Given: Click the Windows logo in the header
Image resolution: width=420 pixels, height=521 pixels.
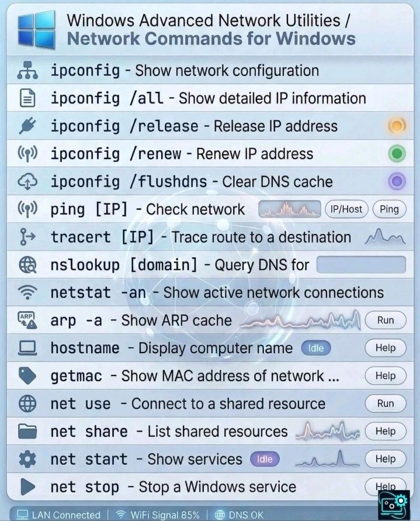Looking at the screenshot, I should tap(37, 30).
